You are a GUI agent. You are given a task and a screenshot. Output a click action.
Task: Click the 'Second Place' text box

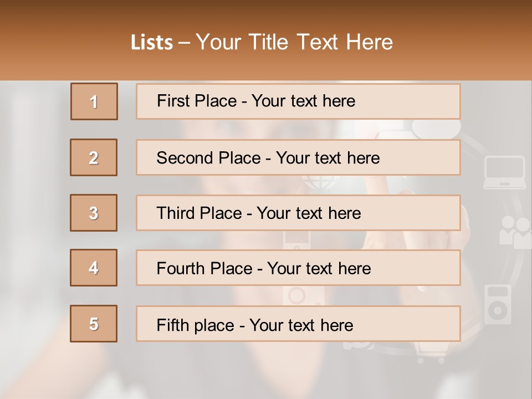[x=298, y=157]
